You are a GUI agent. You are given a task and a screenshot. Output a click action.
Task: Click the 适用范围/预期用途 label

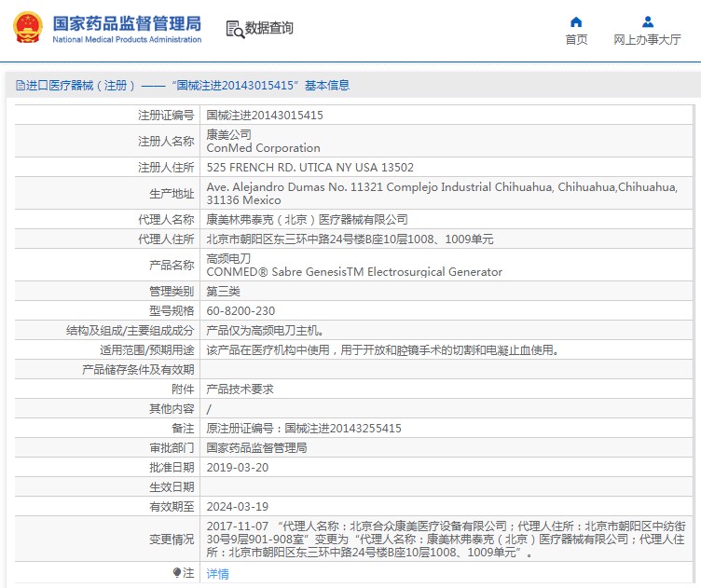coord(147,349)
